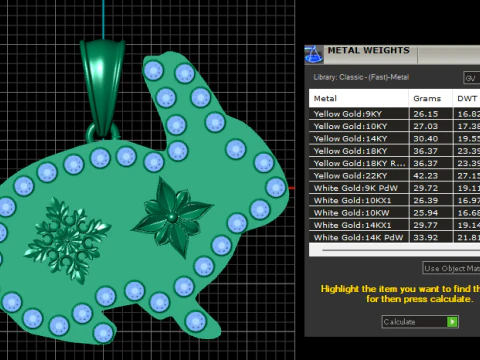Select the flower ornament on the rabbit
Viewport: 480px width, 360px height.
[x=172, y=217]
